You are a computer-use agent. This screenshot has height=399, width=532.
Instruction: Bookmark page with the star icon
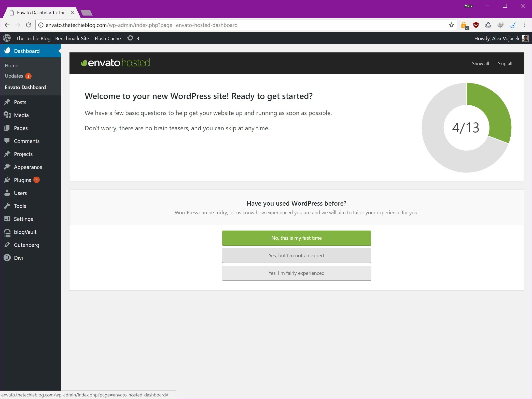tap(451, 25)
